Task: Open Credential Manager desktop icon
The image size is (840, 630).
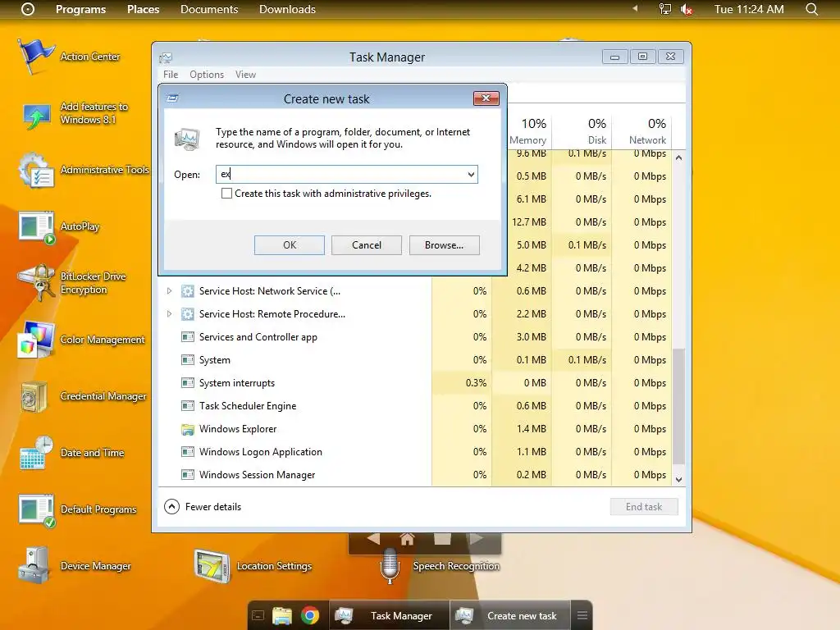Action: click(x=34, y=396)
